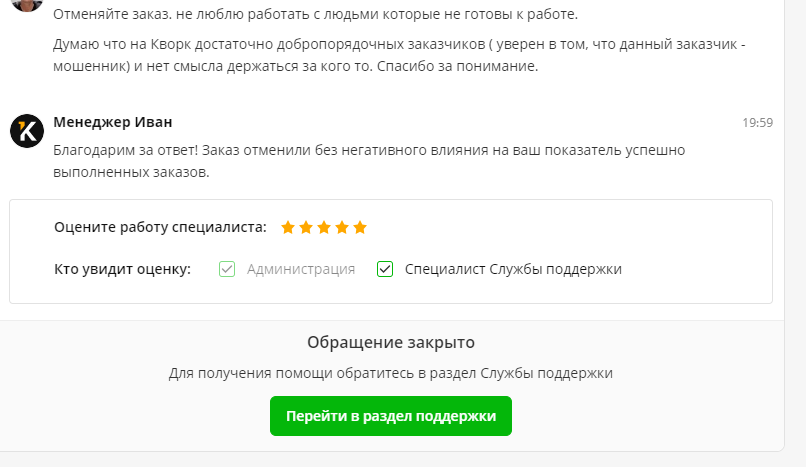Click the customer avatar at top left
806x467 pixels.
click(x=27, y=4)
